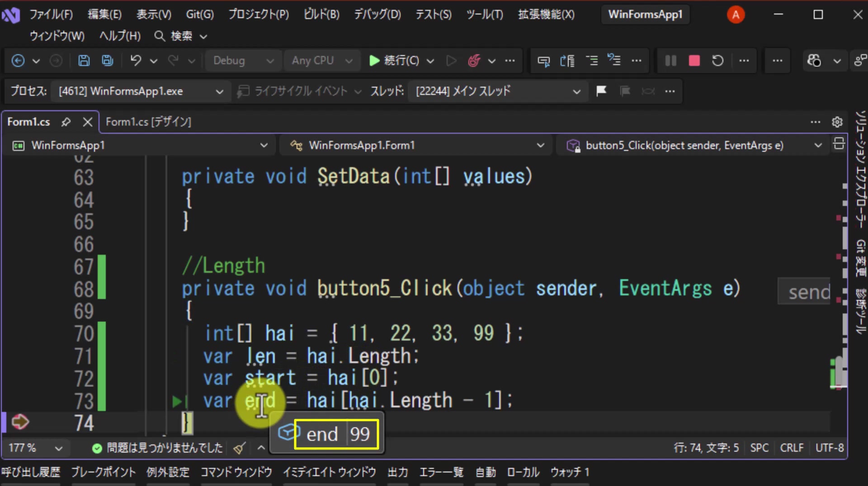
Task: Click the flag threads icon
Action: [x=601, y=91]
